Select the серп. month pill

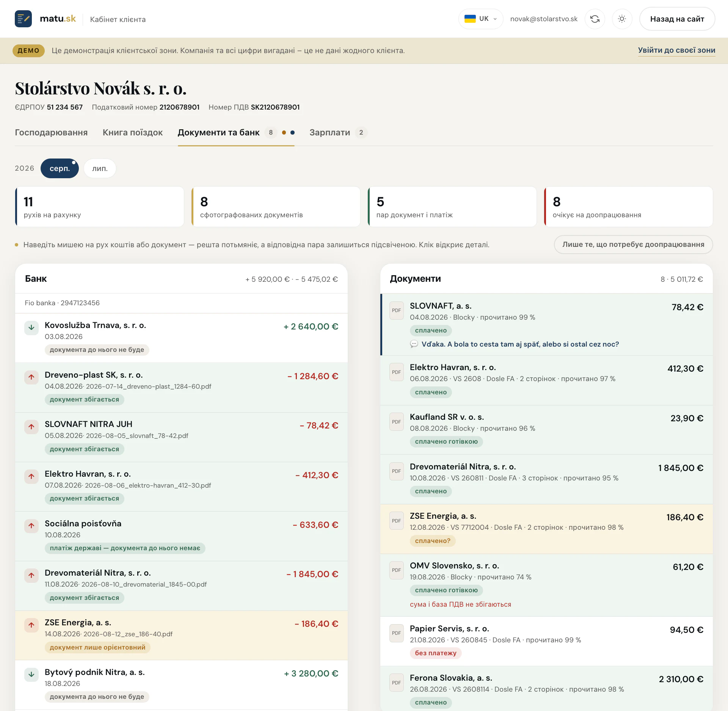point(60,168)
